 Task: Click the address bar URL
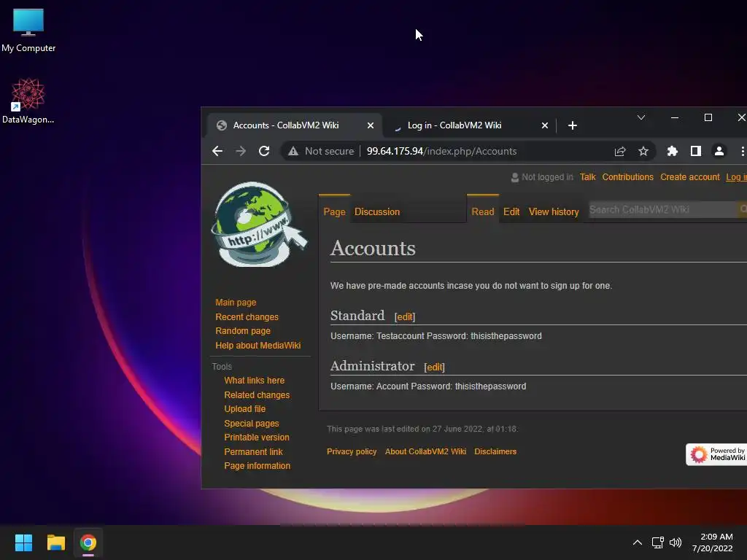coord(441,152)
